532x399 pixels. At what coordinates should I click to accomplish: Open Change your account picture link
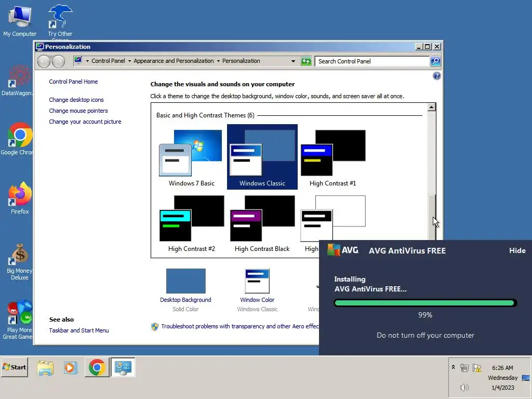click(85, 122)
